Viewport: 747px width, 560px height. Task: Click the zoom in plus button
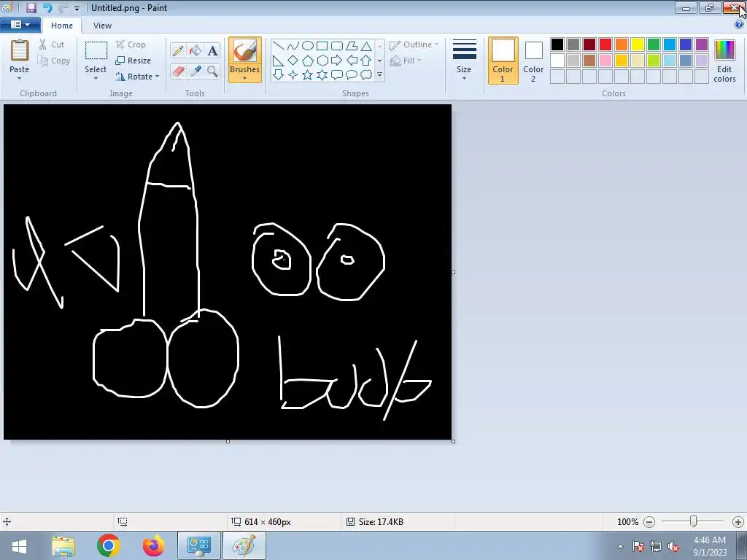tap(738, 522)
